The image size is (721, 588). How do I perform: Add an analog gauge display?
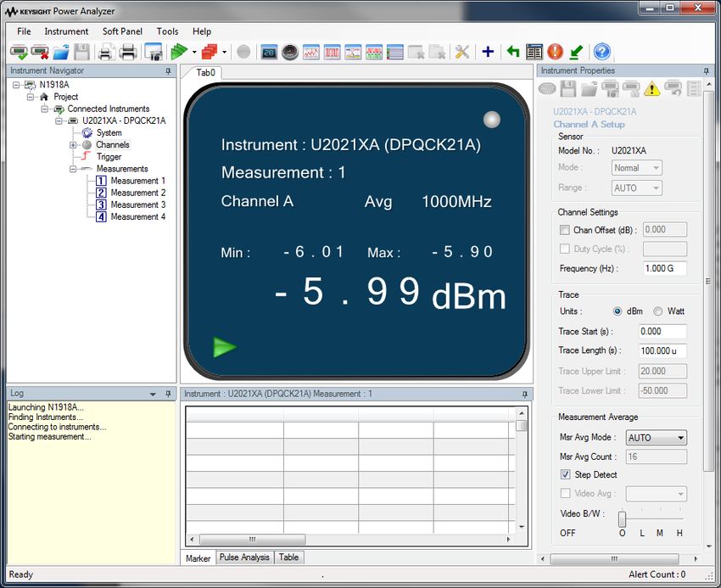pos(290,53)
